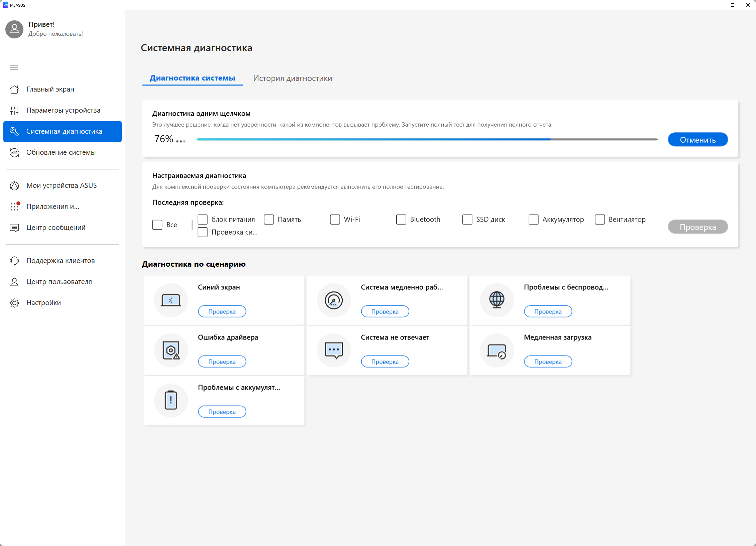Collapse the sidebar with hamburger menu icon
Image resolution: width=756 pixels, height=546 pixels.
(x=14, y=67)
